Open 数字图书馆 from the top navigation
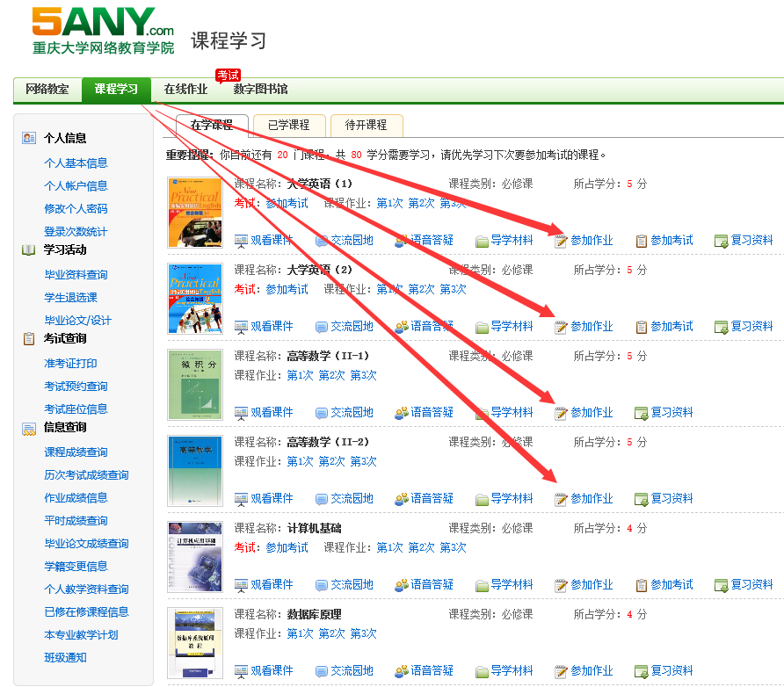The width and height of the screenshot is (784, 687). click(260, 90)
